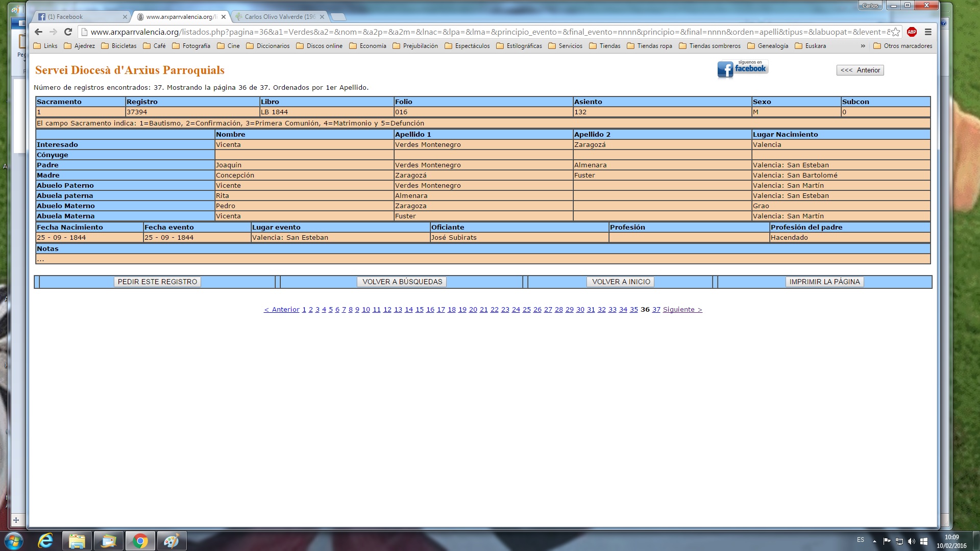Open the Otros marcadores folder
This screenshot has height=551, width=980.
tap(902, 46)
